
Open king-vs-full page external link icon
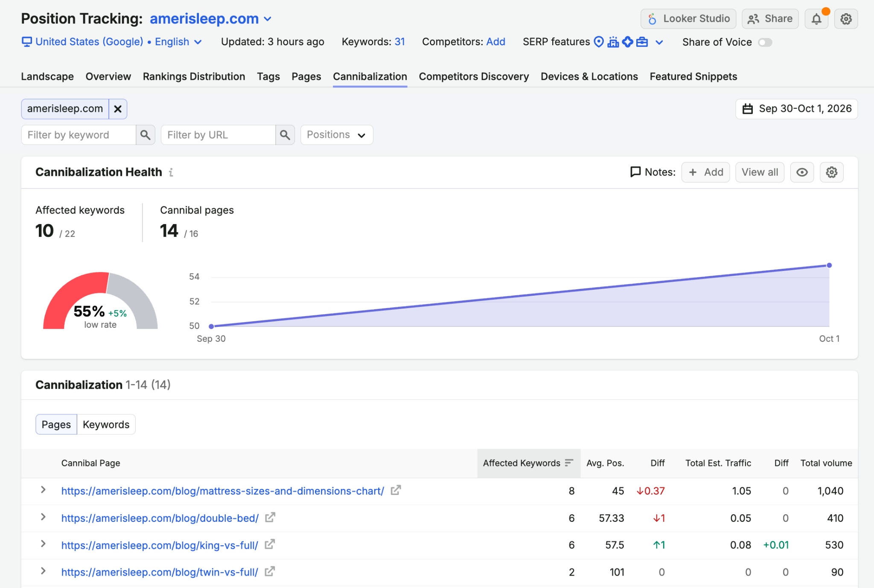coord(270,544)
